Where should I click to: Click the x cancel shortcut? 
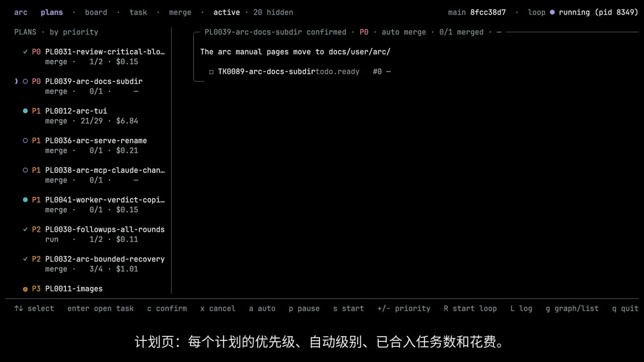(x=218, y=309)
